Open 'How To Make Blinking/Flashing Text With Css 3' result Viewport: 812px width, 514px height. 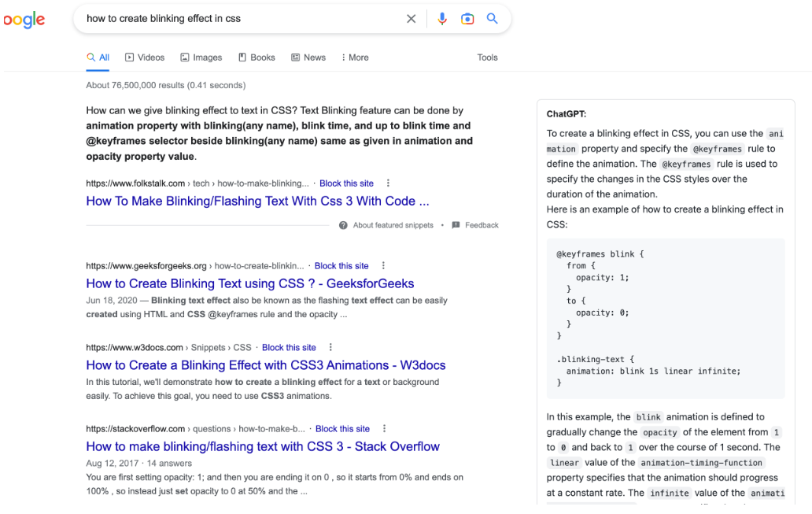point(257,201)
